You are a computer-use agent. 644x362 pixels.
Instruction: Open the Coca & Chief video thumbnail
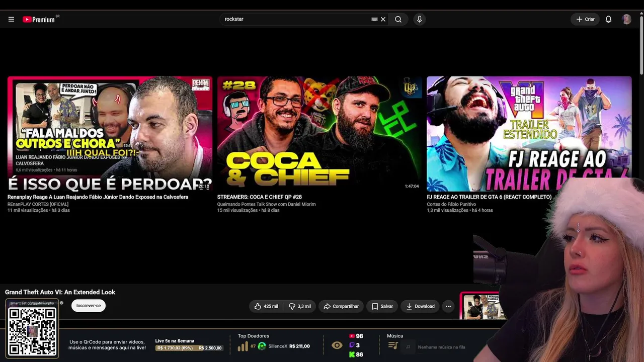point(319,134)
